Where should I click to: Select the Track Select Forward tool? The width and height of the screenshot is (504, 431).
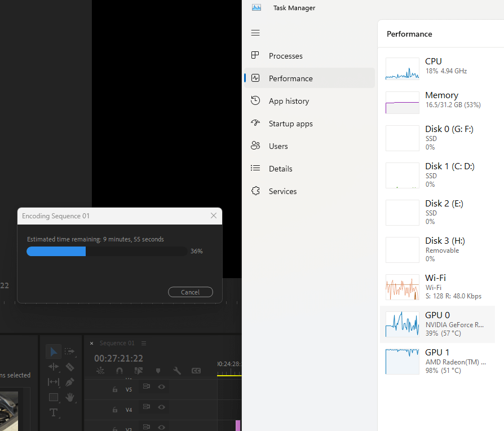click(69, 351)
